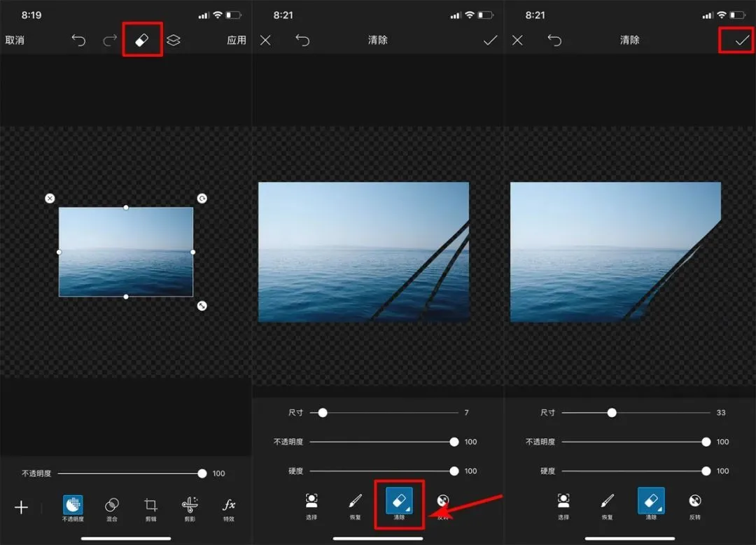Tap the rotate handle on the photo layer
The image size is (756, 545).
202,199
